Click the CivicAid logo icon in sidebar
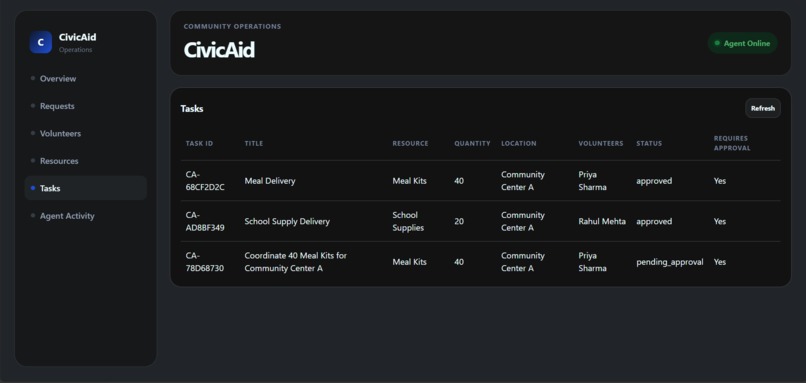Screen dimensions: 806x383 click(41, 42)
